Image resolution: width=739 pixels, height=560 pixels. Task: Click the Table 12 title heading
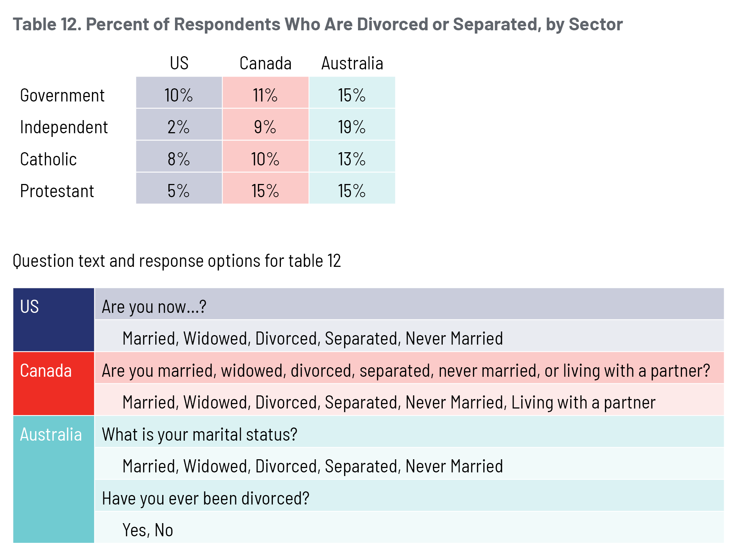(317, 24)
